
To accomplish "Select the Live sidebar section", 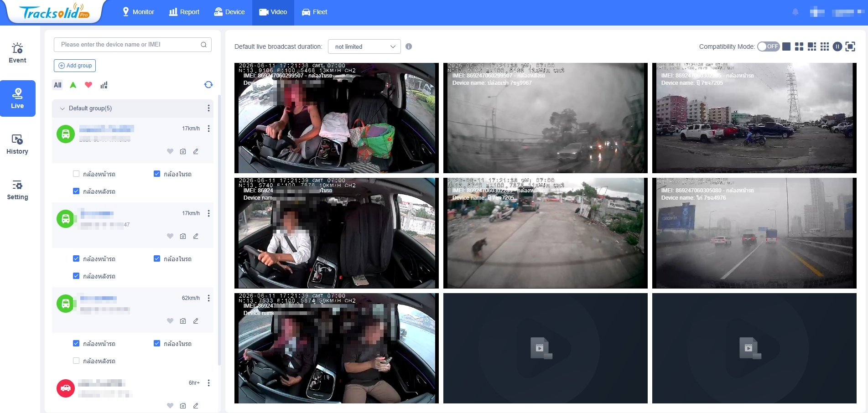I will click(17, 98).
